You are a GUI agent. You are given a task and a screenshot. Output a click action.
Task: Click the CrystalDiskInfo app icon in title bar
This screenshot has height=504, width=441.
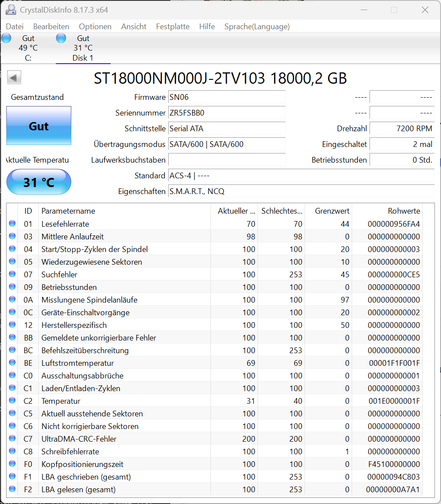pos(10,10)
